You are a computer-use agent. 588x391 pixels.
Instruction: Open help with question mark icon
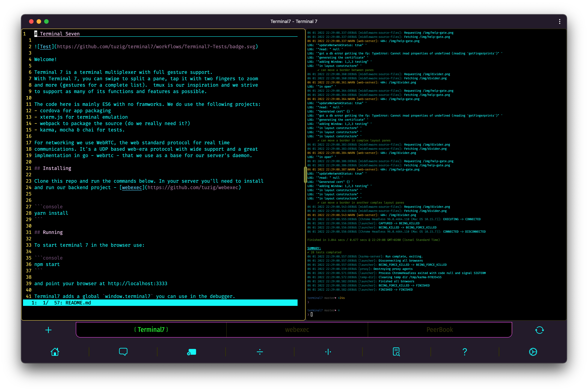[464, 352]
